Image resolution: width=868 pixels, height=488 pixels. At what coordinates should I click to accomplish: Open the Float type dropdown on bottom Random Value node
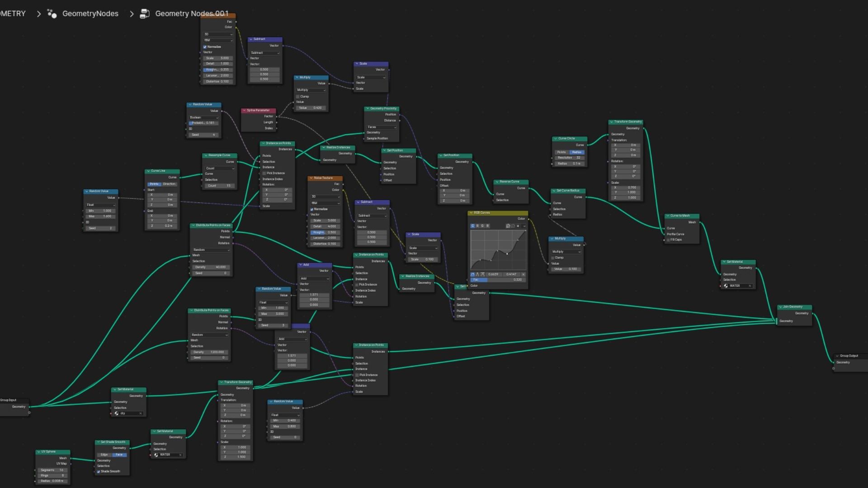pos(285,415)
